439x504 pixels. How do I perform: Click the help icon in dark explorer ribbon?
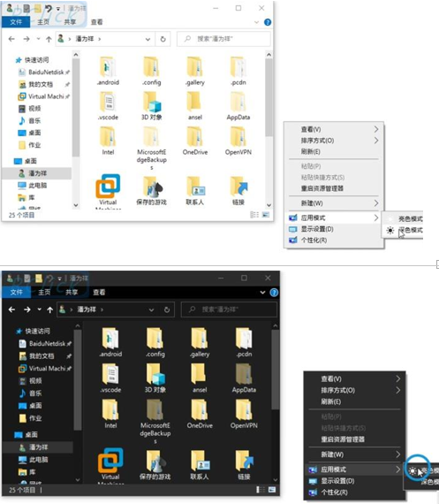274,293
